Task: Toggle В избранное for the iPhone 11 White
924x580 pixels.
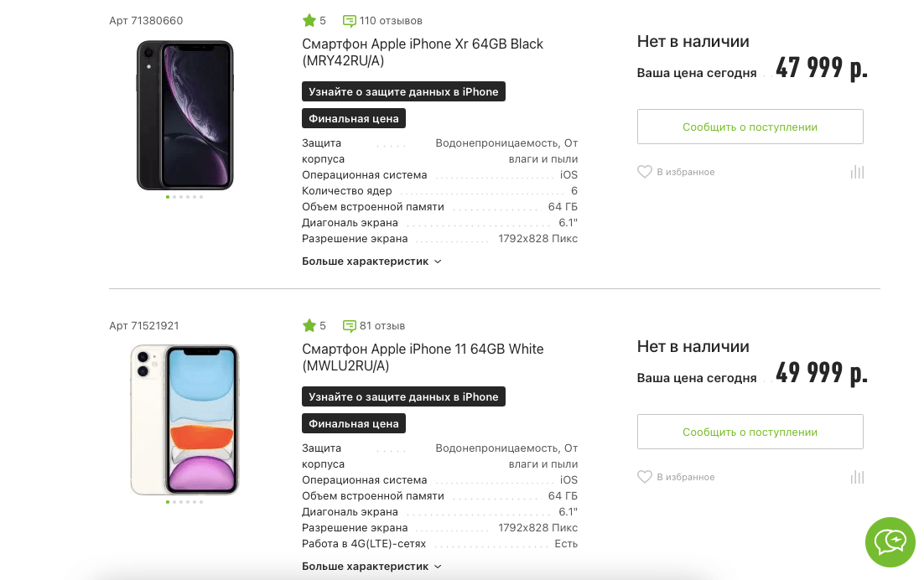Action: tap(684, 477)
